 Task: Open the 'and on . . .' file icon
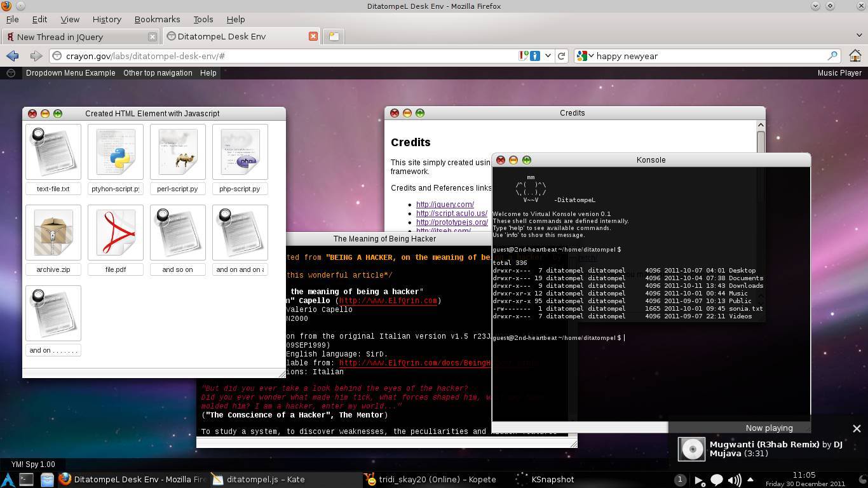click(53, 314)
